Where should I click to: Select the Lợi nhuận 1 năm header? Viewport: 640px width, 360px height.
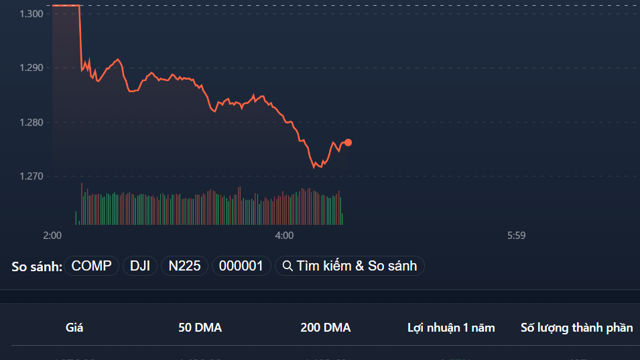(x=451, y=328)
